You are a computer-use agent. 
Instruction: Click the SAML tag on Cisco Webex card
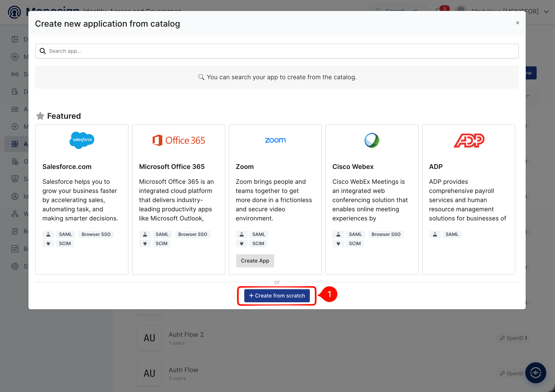[356, 234]
